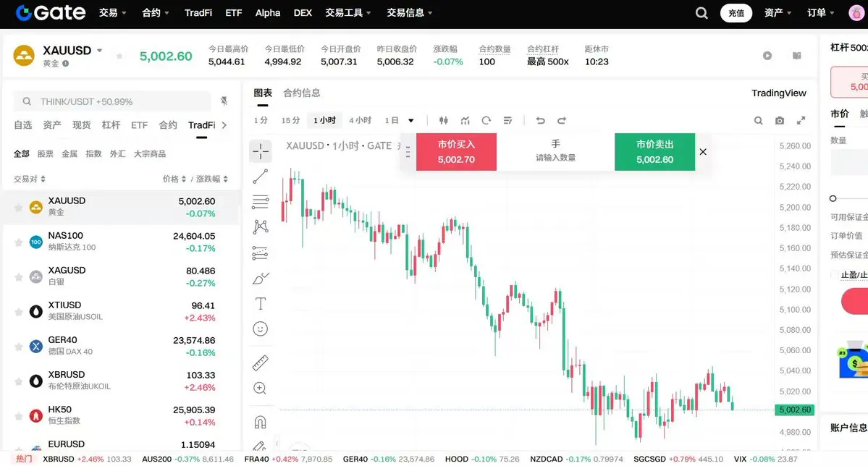Select the text annotation tool
The height and width of the screenshot is (466, 868).
click(260, 303)
